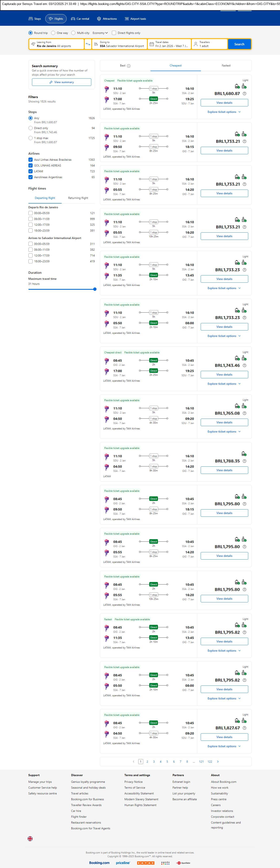This screenshot has height=868, width=280.
Task: Click the Maximum travel time slider handle
Action: (95, 289)
